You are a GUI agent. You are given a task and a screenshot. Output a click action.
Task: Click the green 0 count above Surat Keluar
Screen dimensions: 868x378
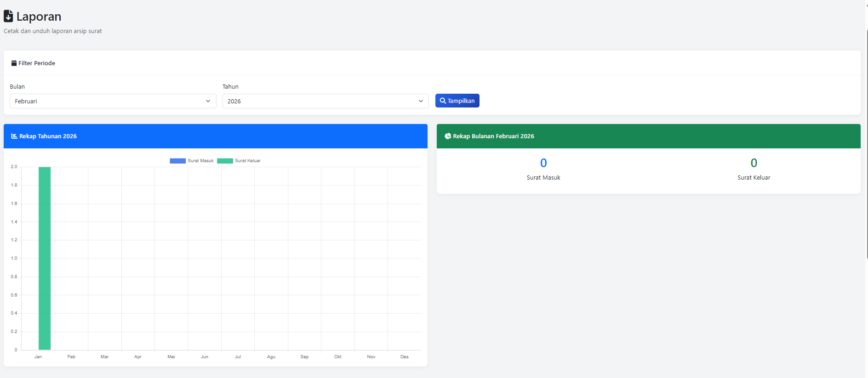point(754,163)
